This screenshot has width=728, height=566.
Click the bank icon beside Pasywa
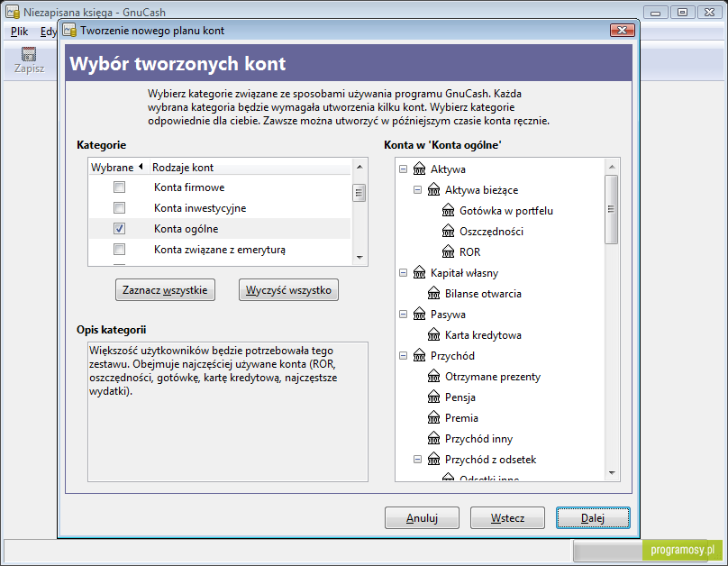point(419,314)
